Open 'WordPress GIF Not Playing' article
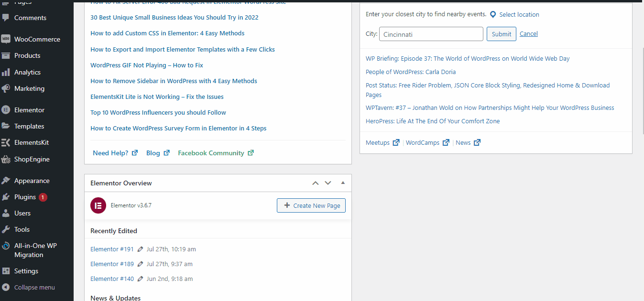The image size is (644, 301). click(x=147, y=65)
